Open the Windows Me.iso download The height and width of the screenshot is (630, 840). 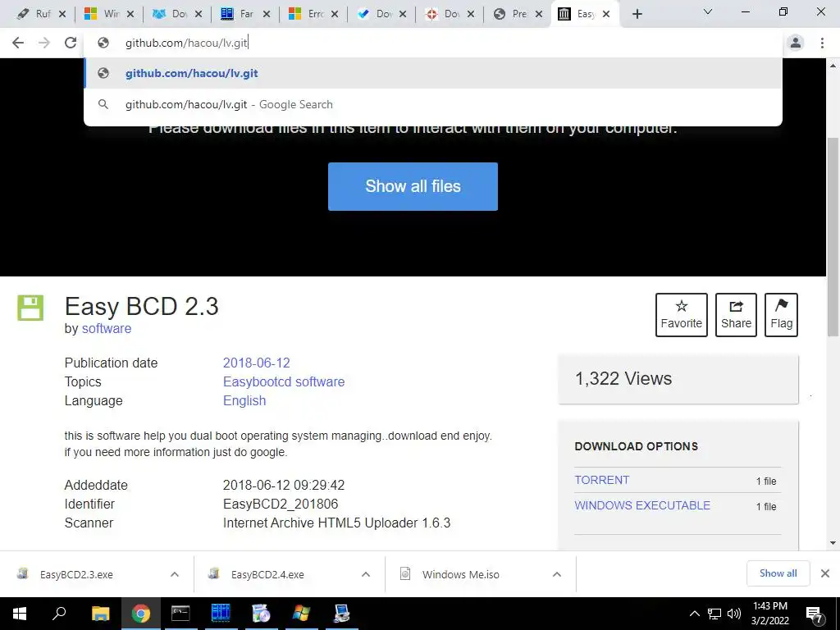pos(459,574)
